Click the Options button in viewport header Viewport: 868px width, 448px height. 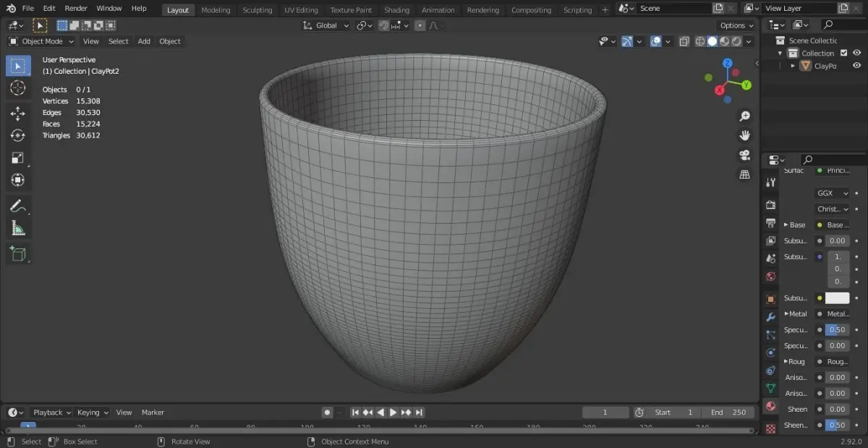pos(736,25)
